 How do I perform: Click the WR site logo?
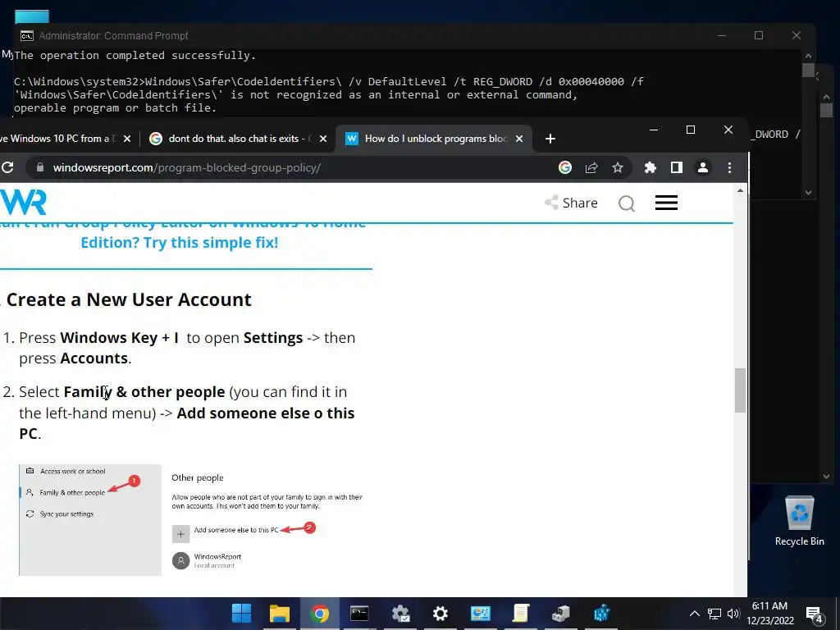(x=23, y=203)
